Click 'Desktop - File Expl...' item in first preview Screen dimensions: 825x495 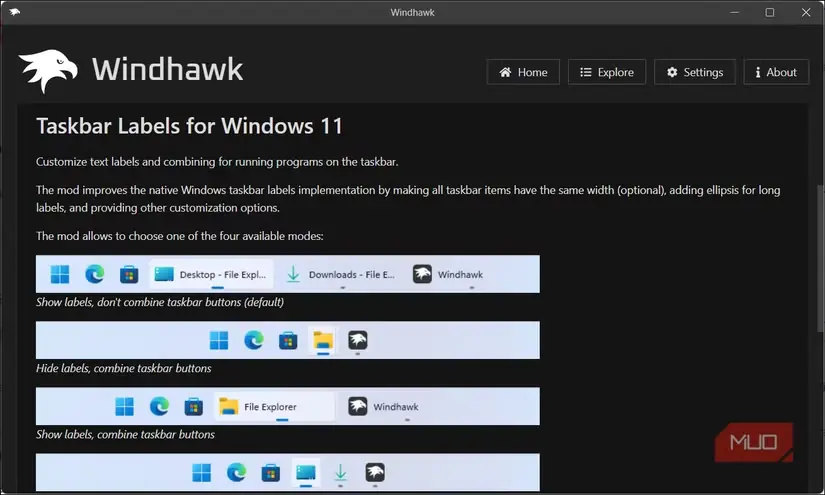212,274
